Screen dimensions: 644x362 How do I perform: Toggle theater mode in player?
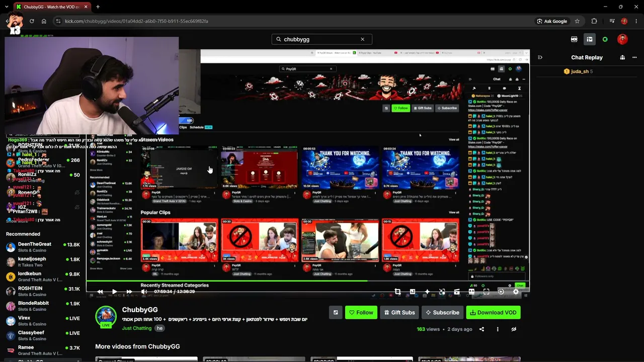[x=471, y=292]
